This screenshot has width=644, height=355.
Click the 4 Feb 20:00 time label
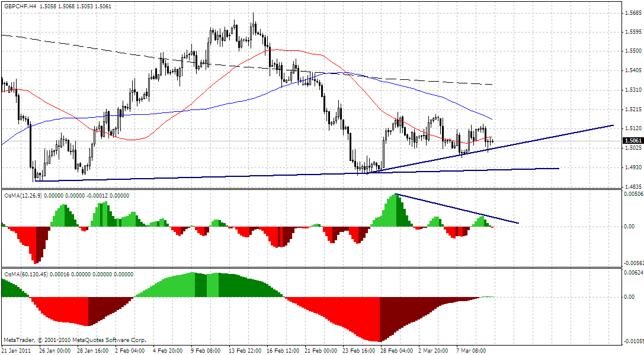(168, 351)
